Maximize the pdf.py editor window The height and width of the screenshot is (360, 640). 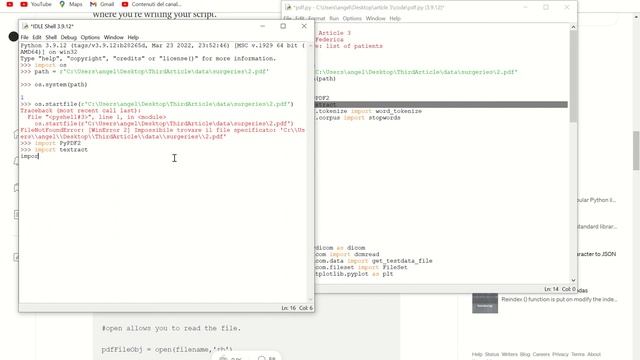pos(546,7)
